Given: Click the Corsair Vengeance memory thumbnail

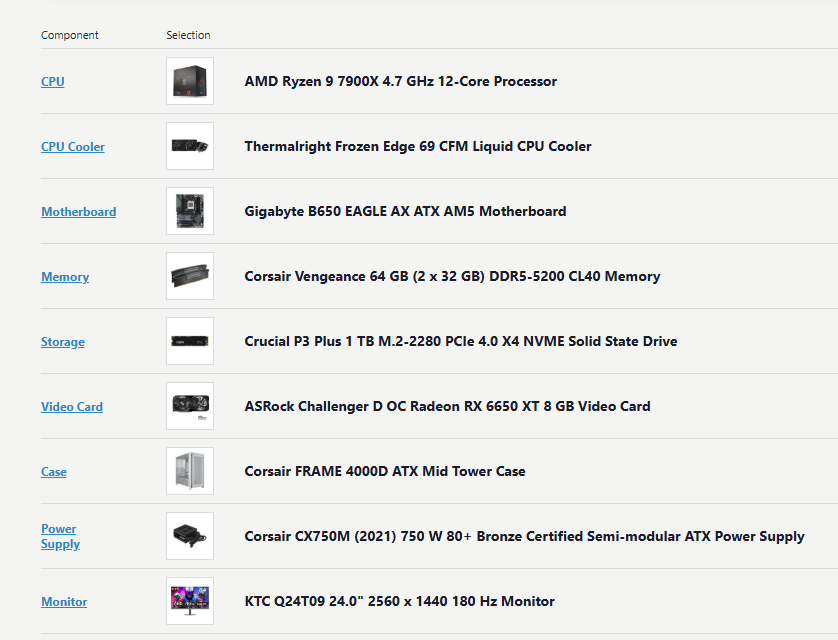Looking at the screenshot, I should click(x=190, y=276).
